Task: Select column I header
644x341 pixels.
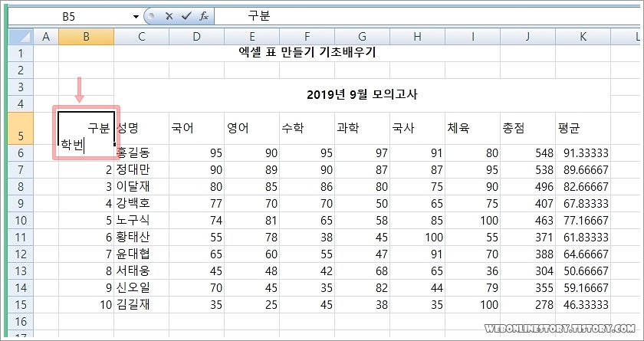Action: (473, 37)
